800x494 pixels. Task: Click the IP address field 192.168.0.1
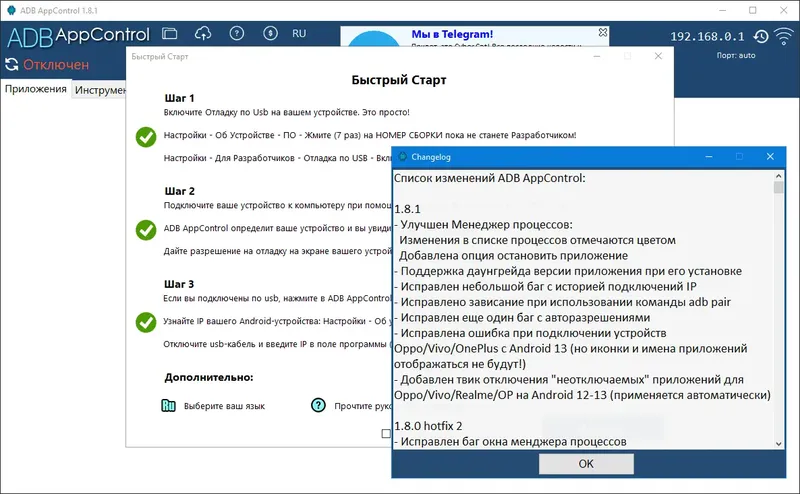click(x=707, y=37)
